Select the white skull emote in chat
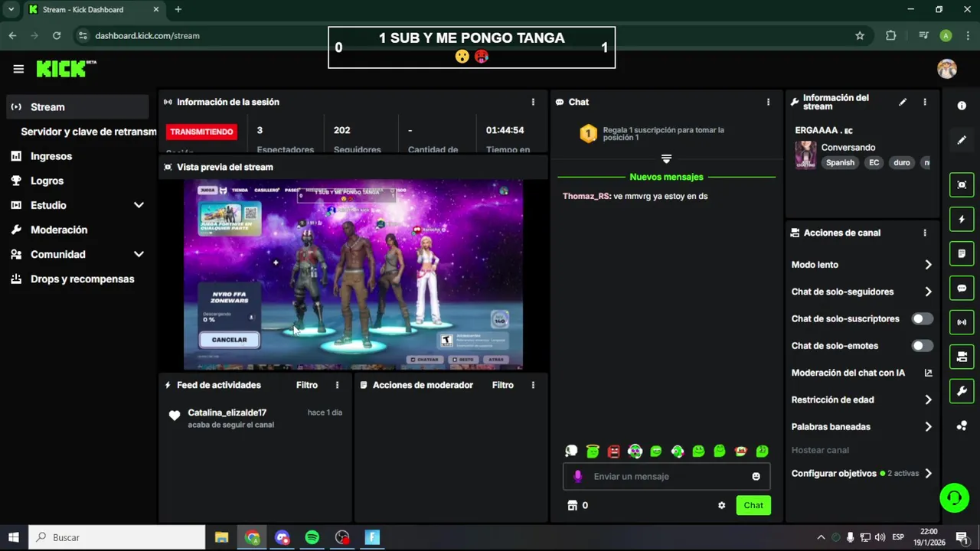The image size is (980, 551). click(x=571, y=452)
